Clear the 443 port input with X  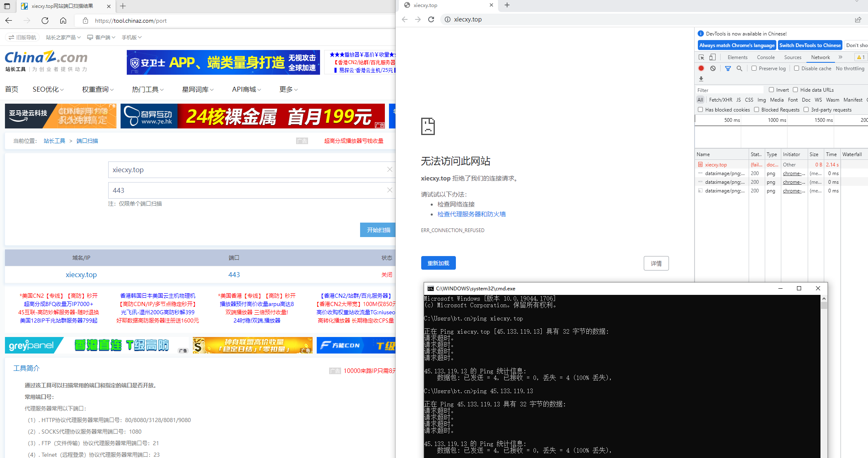coord(389,190)
